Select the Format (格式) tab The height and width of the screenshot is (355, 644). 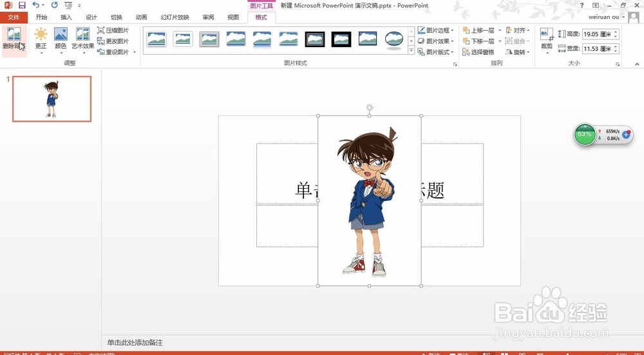pyautogui.click(x=261, y=17)
